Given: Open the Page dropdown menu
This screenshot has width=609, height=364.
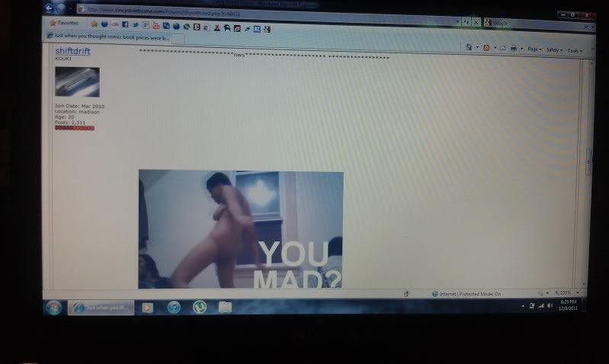Looking at the screenshot, I should [x=534, y=49].
